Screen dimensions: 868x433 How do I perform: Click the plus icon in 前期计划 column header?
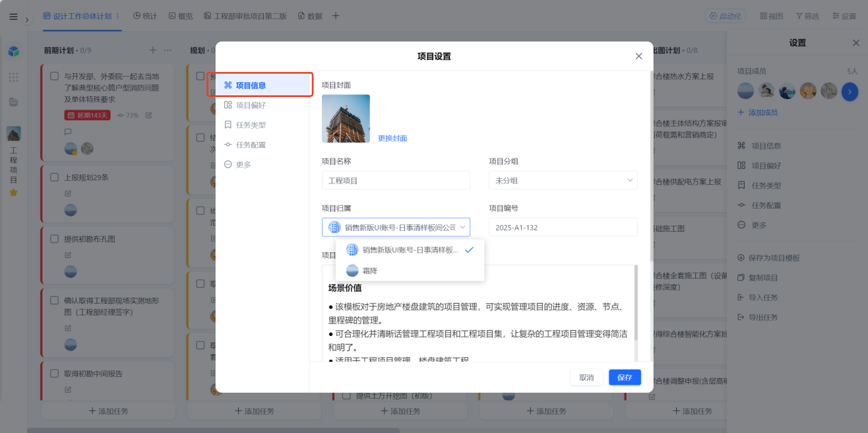(152, 50)
